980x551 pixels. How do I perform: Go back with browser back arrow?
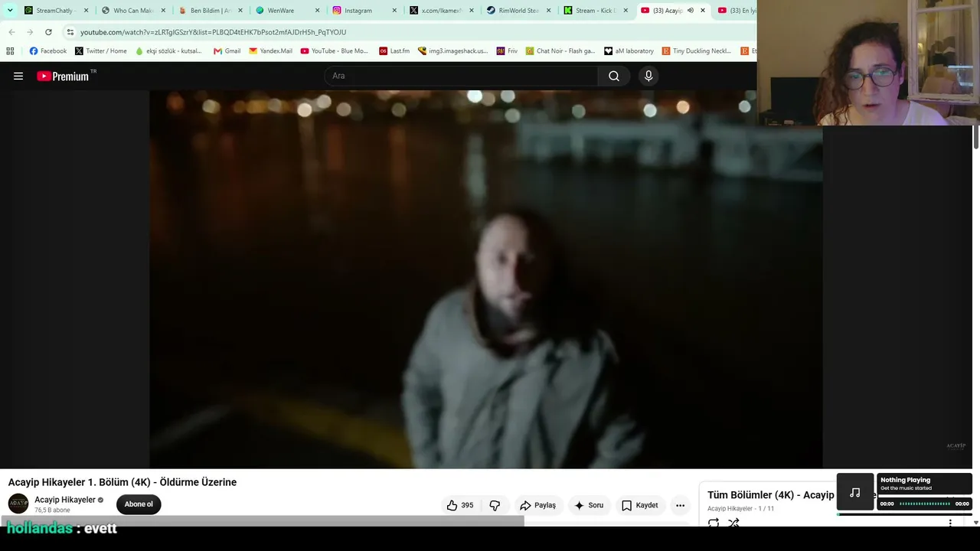click(x=11, y=32)
